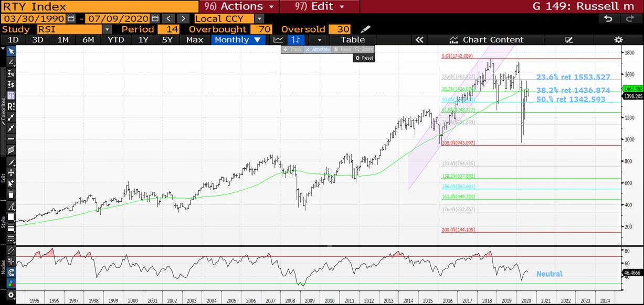Click the pencil icon next to Oversold
644x305 pixels.
[366, 29]
